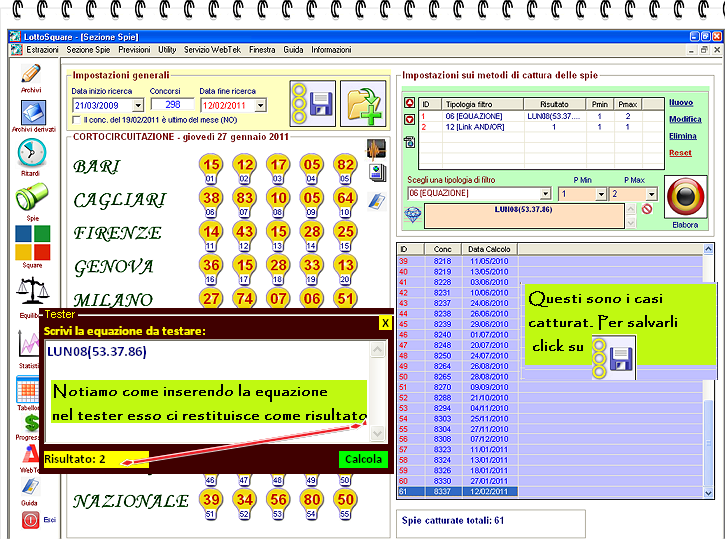Expand the P Max dropdown
Image resolution: width=727 pixels, height=539 pixels.
(652, 194)
